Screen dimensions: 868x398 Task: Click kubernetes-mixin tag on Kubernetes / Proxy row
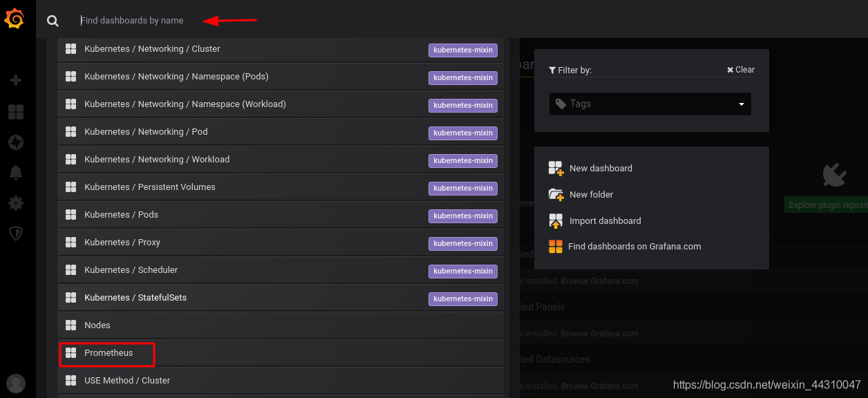(x=463, y=243)
